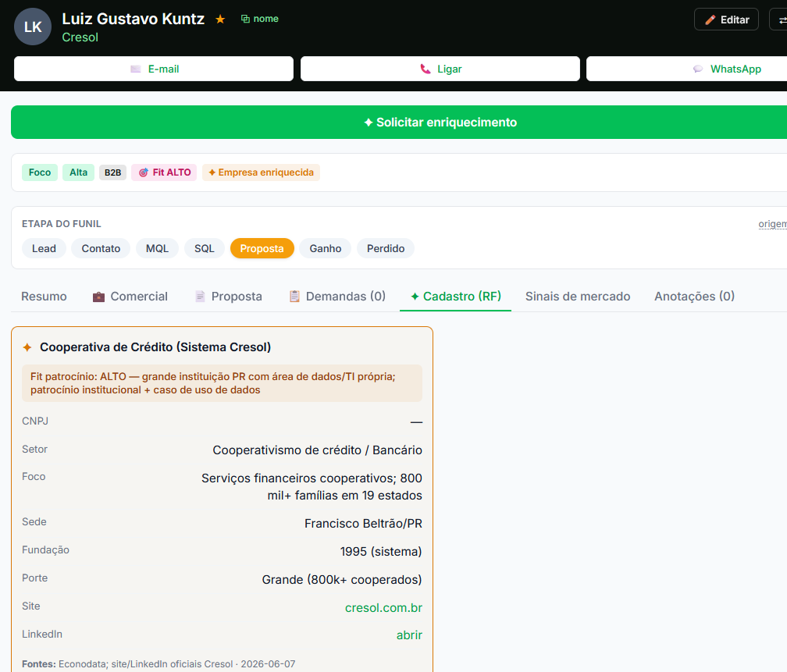Select the Proposta funnel stage pill

[262, 248]
